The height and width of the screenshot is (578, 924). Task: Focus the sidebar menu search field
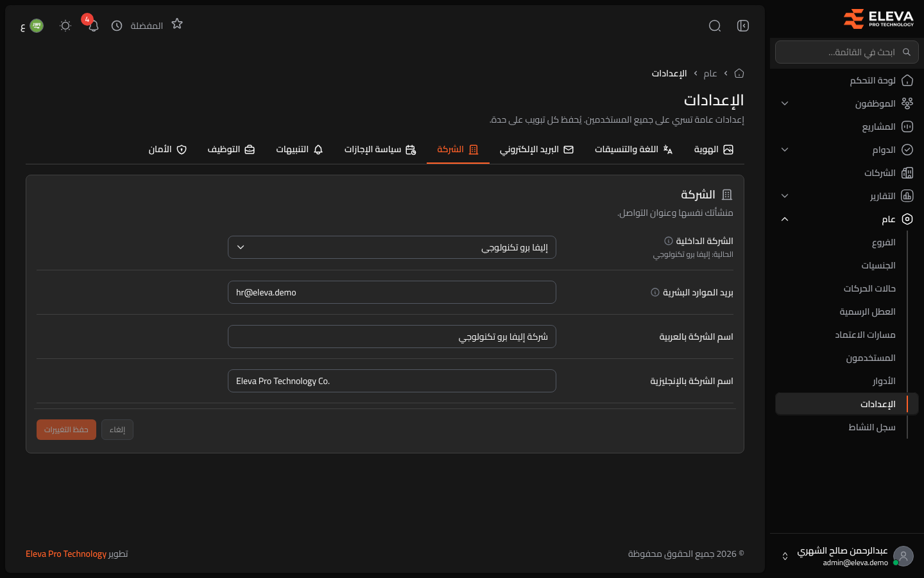coord(847,52)
